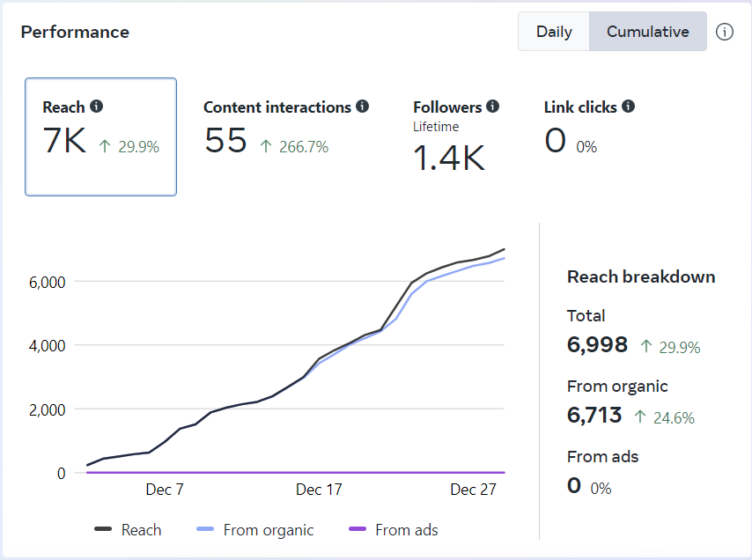Click the From ads breakdown label
Screen dimensions: 752x560
(x=602, y=456)
